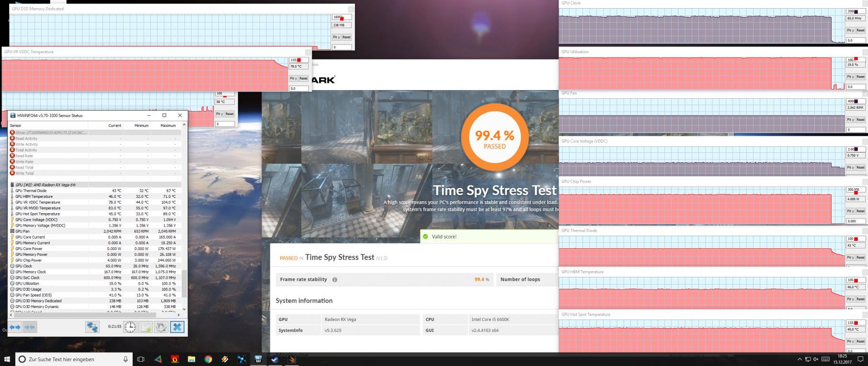Start logging with HWiNFO log file icon

click(146, 327)
